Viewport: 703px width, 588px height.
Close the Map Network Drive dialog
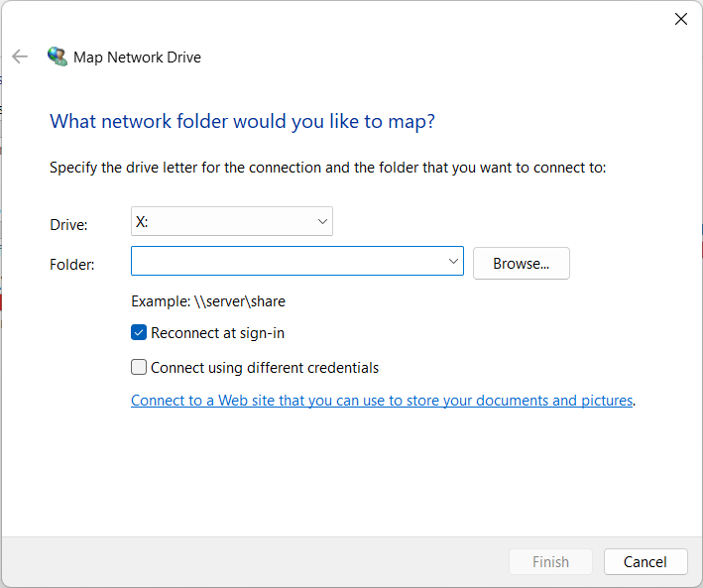click(x=681, y=19)
